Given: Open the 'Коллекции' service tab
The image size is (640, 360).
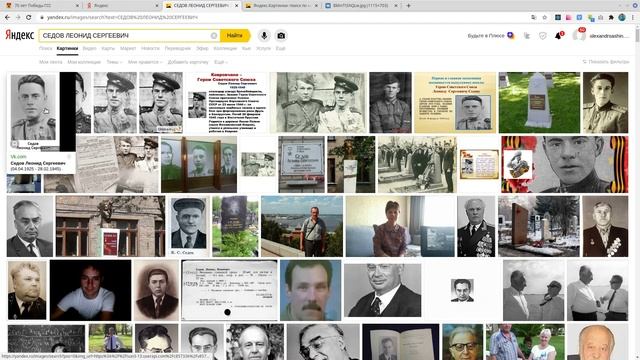Looking at the screenshot, I should 225,48.
